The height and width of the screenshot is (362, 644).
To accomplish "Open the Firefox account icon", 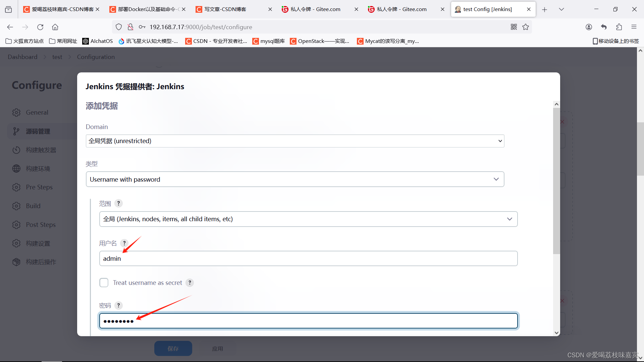I will tap(589, 27).
